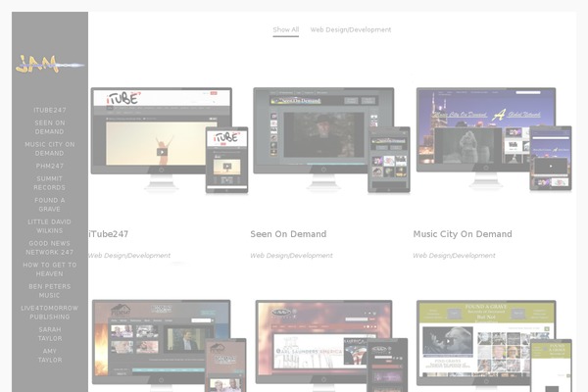Open the Seen On Demand mockup image
This screenshot has width=588, height=392.
(x=331, y=140)
